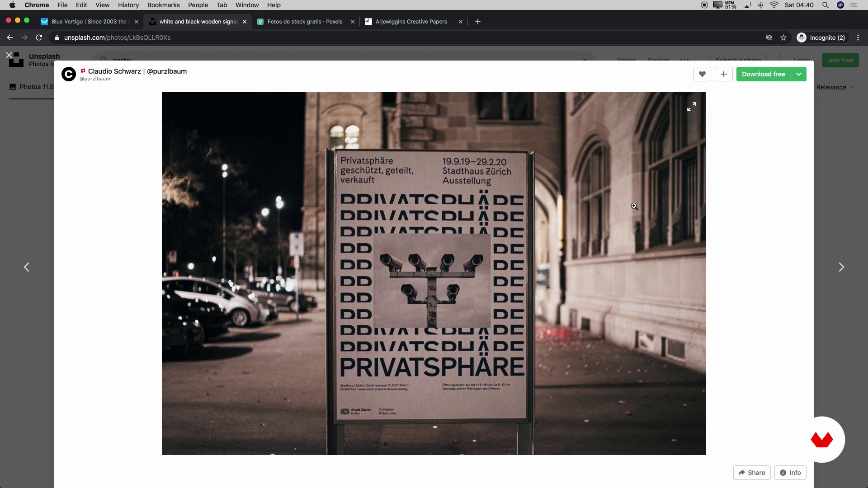Open the Bookmarks menu
Viewport: 868px width, 488px height.
pyautogui.click(x=164, y=5)
